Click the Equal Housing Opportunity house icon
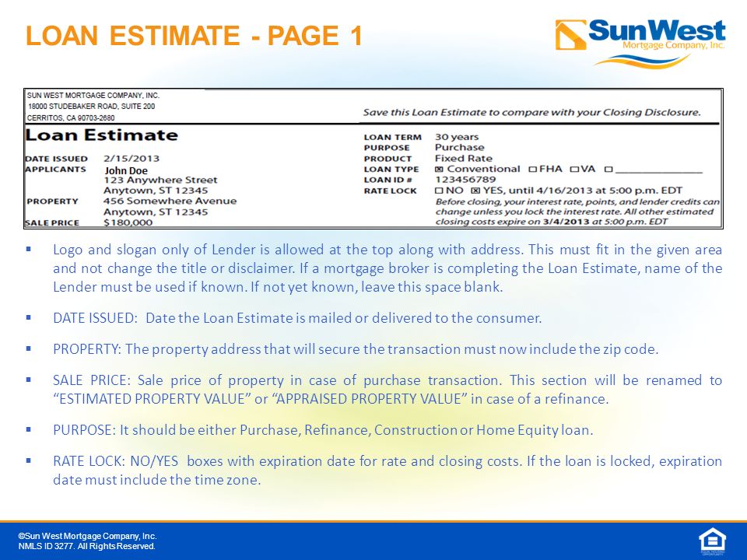The width and height of the screenshot is (747, 560). click(712, 541)
